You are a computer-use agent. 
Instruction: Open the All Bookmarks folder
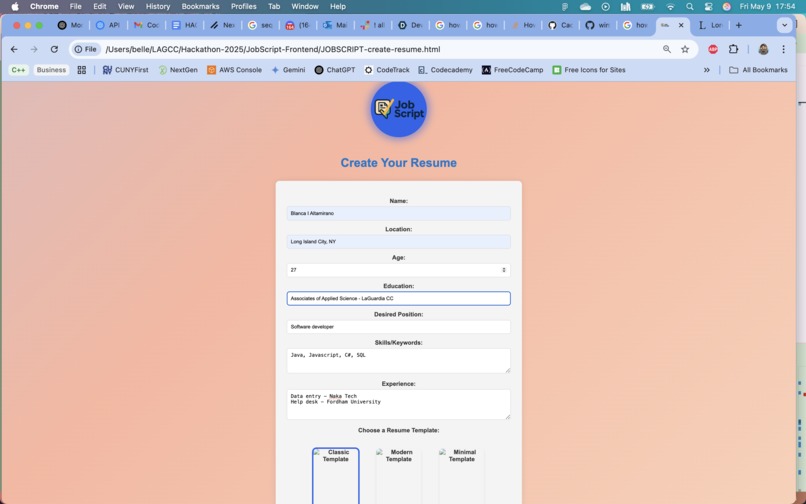coord(758,70)
